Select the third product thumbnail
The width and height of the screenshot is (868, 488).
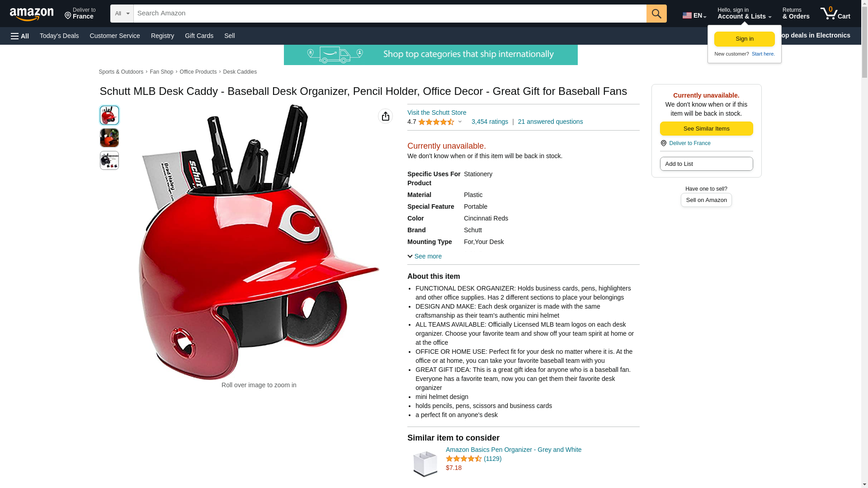(109, 160)
